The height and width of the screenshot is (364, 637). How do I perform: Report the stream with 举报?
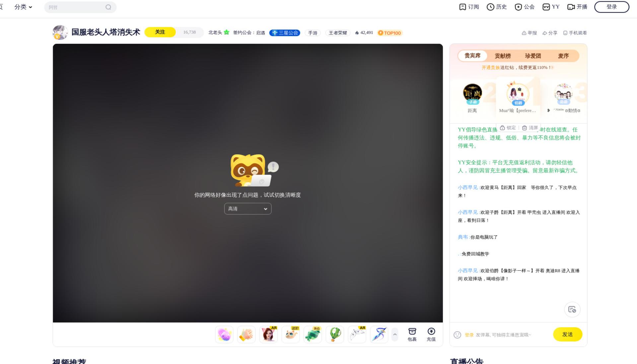529,33
